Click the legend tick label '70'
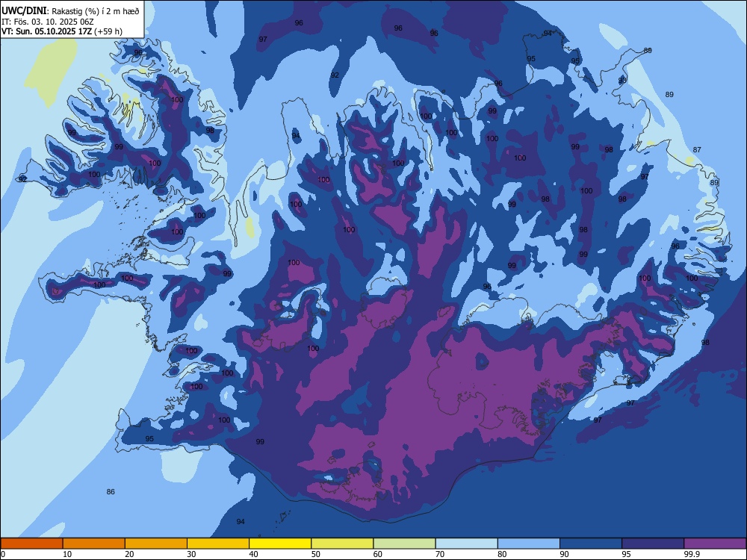747x560 pixels. [440, 554]
